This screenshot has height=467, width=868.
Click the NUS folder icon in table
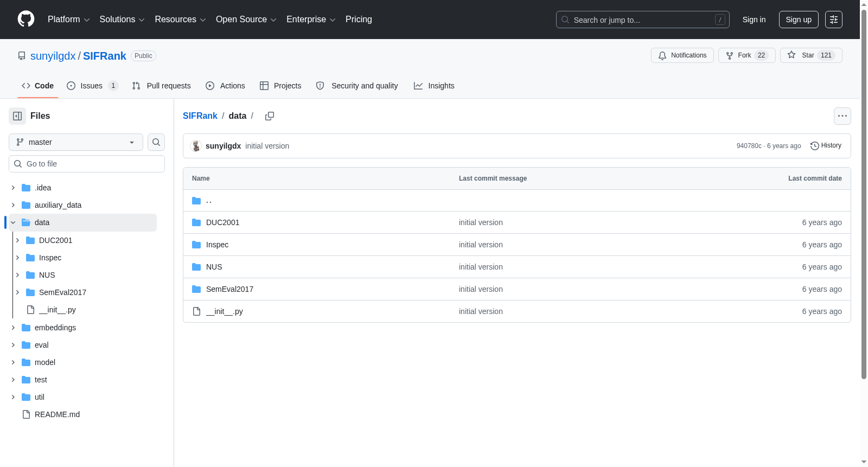196,267
